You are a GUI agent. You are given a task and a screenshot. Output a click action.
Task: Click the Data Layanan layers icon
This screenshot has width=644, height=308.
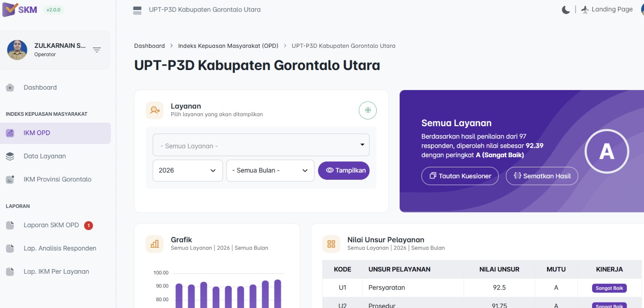(10, 156)
